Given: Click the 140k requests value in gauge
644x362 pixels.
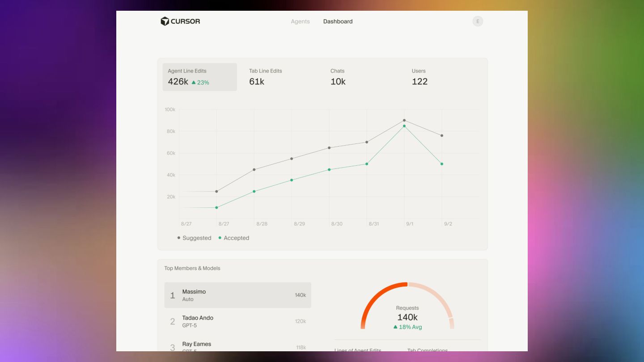Looking at the screenshot, I should tap(407, 317).
